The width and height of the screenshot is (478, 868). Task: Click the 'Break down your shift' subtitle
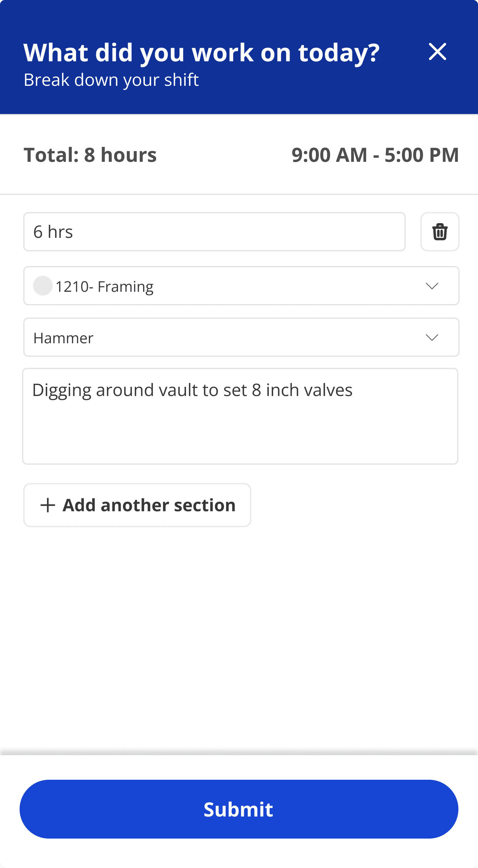pos(111,80)
